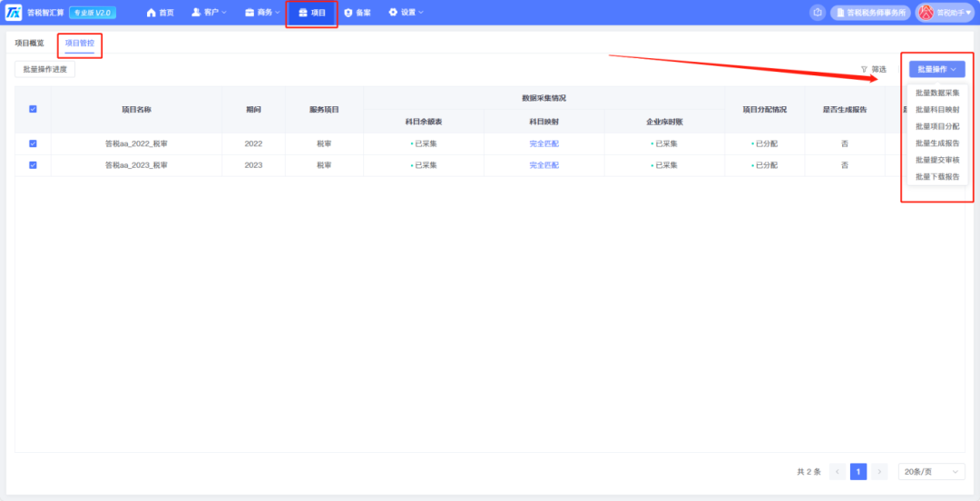Image resolution: width=980 pixels, height=501 pixels.
Task: Choose 批量生成报告 from the dropdown
Action: click(x=937, y=143)
